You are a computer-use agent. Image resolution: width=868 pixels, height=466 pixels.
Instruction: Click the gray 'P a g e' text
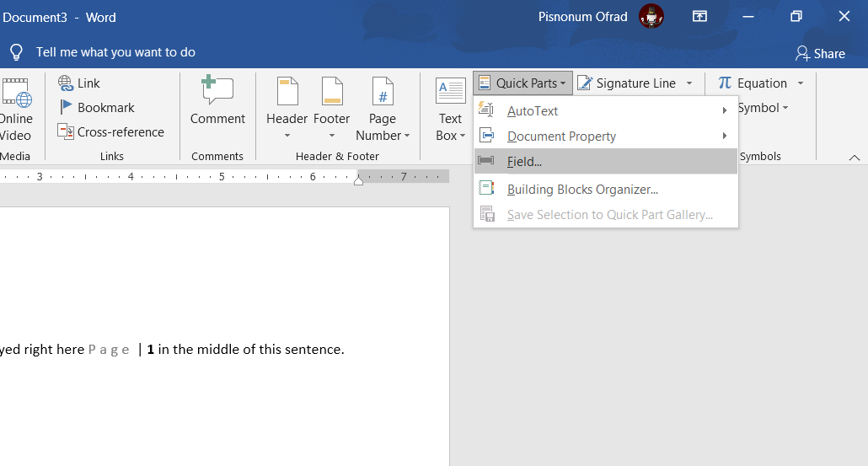(x=109, y=350)
